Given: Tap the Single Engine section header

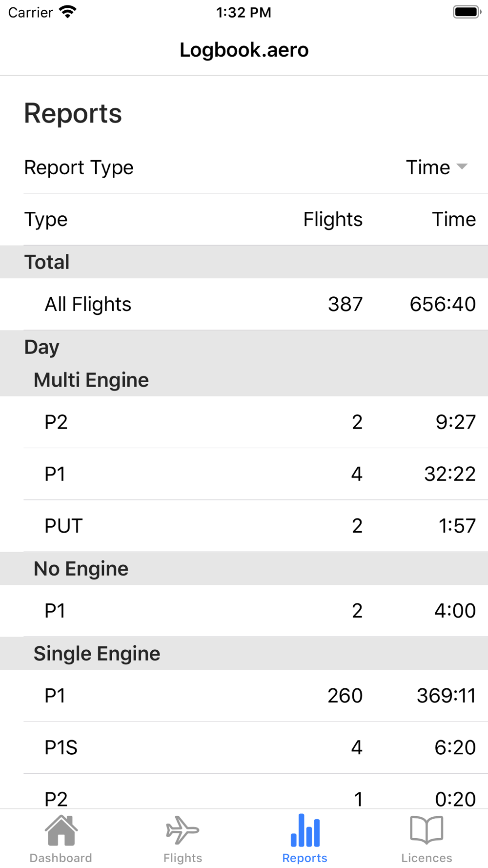Looking at the screenshot, I should tap(97, 654).
